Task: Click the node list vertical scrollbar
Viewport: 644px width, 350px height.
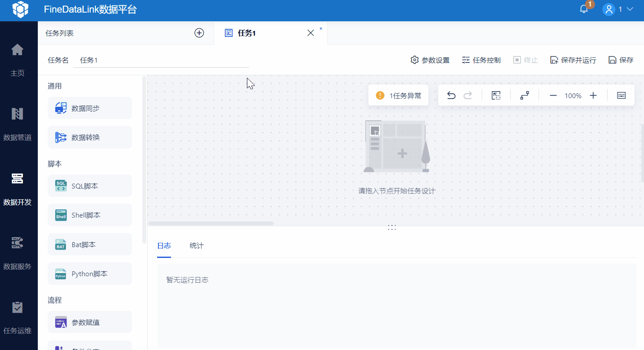Action: tap(144, 159)
